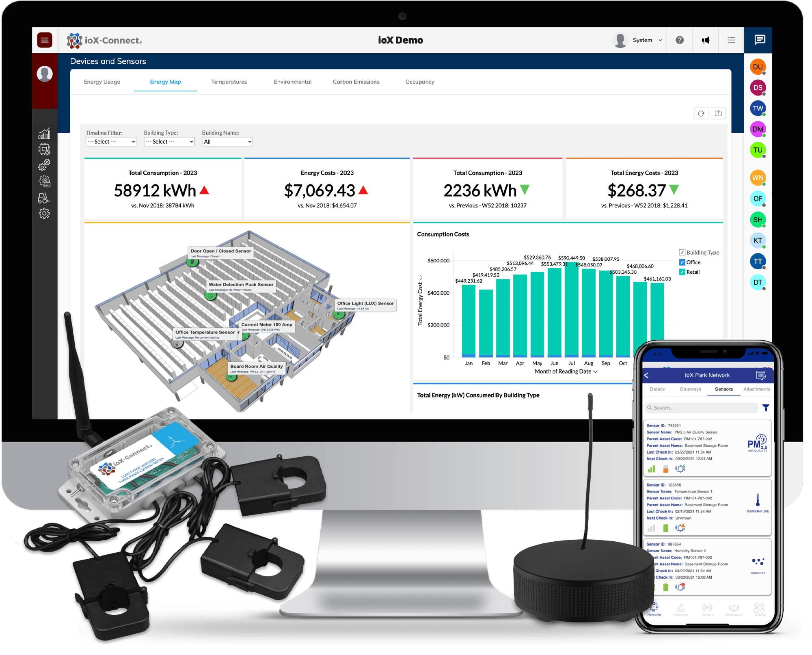
Task: Switch to the Occupancy tab
Action: click(420, 82)
